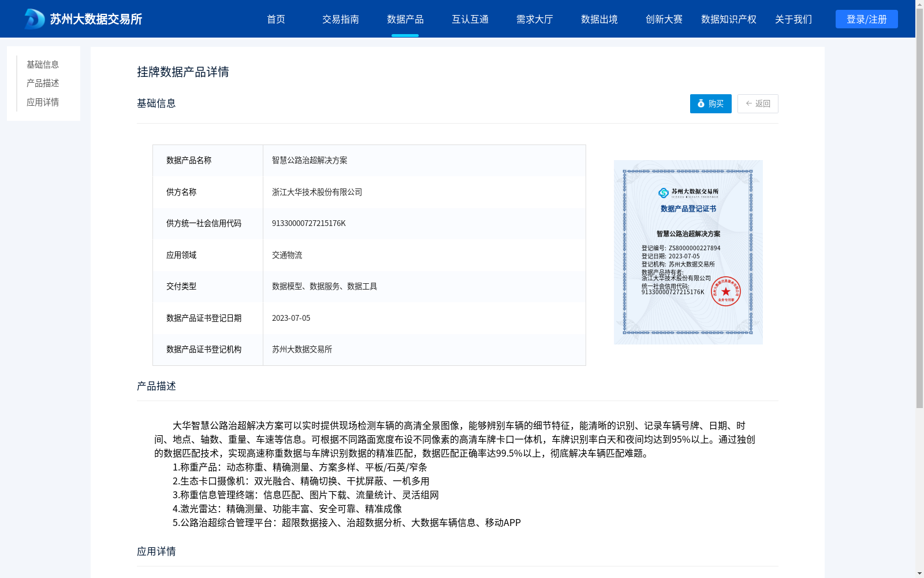
Task: Click line 1.称重产品 in description
Action: 300,467
